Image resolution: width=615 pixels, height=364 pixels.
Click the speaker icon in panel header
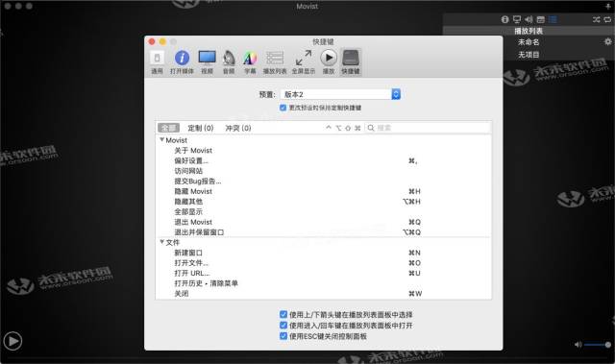(529, 19)
